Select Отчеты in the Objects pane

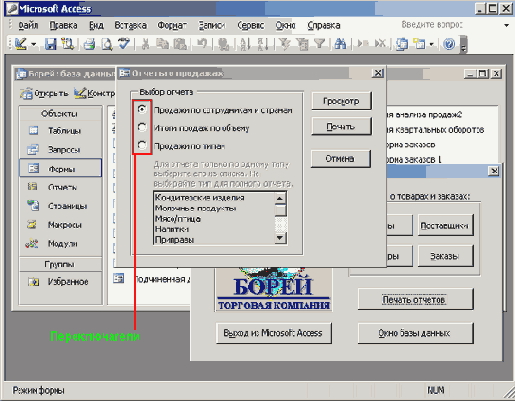[x=60, y=187]
